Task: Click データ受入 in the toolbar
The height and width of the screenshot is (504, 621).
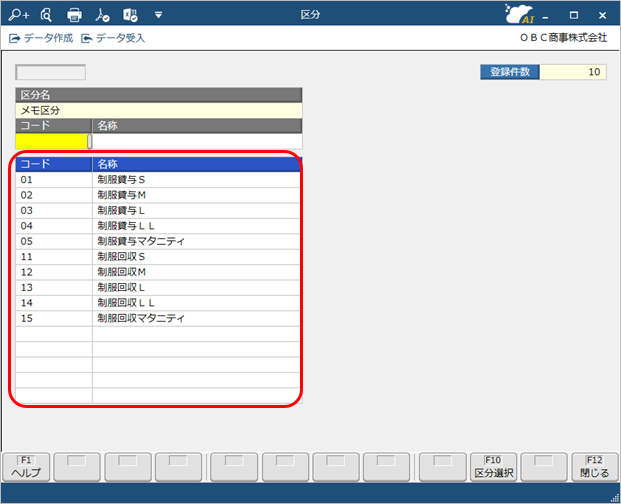Action: [113, 38]
